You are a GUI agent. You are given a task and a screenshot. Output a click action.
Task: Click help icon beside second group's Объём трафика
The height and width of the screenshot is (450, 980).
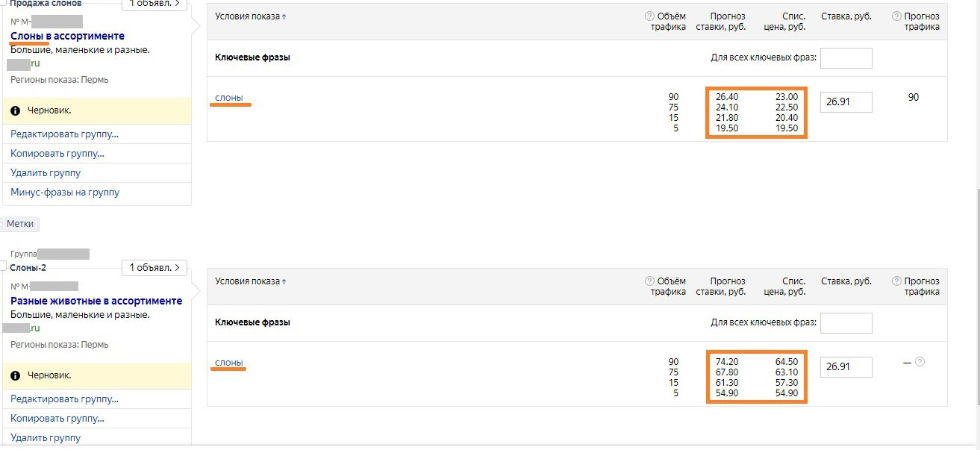649,281
